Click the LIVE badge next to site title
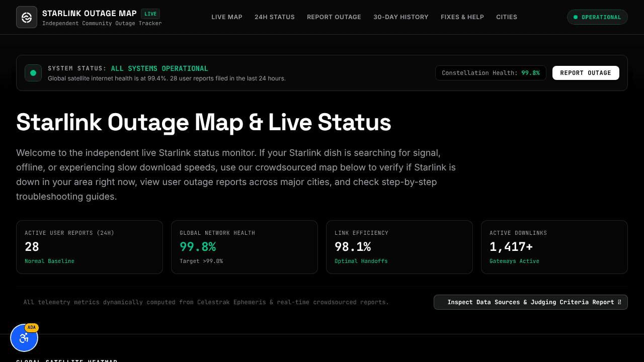This screenshot has height=362, width=644. click(150, 14)
